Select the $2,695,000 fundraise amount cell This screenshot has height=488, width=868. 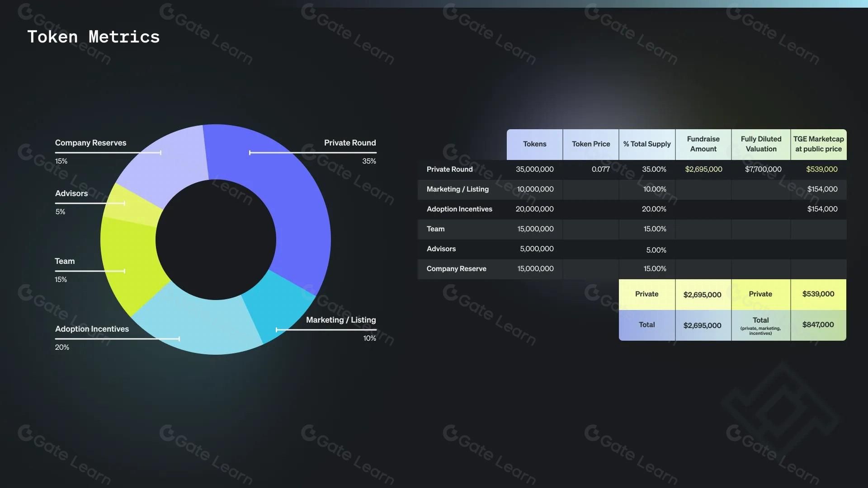[703, 169]
